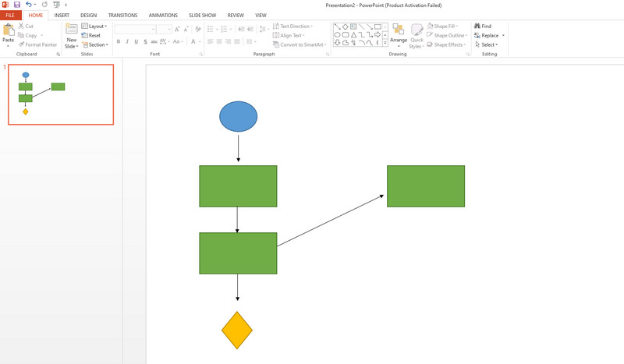The width and height of the screenshot is (624, 364).
Task: Click Clear All Formatting icon
Action: point(198,29)
